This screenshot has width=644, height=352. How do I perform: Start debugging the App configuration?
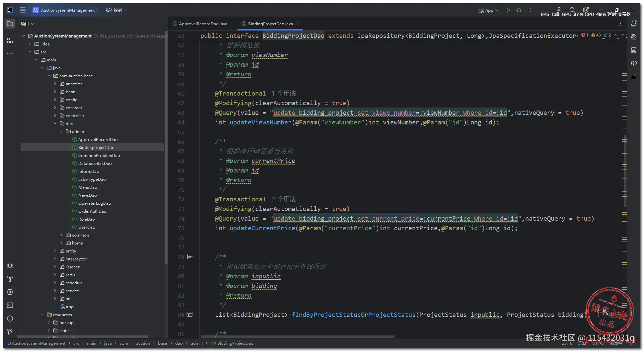[x=519, y=10]
